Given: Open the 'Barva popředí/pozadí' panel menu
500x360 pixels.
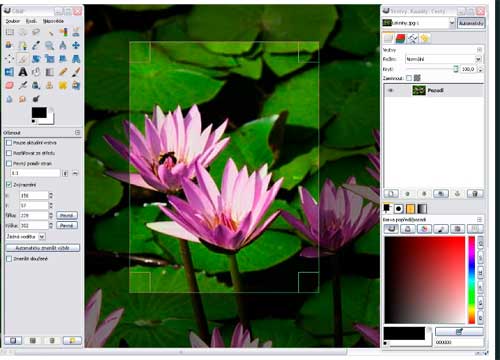Looking at the screenshot, I should point(479,219).
